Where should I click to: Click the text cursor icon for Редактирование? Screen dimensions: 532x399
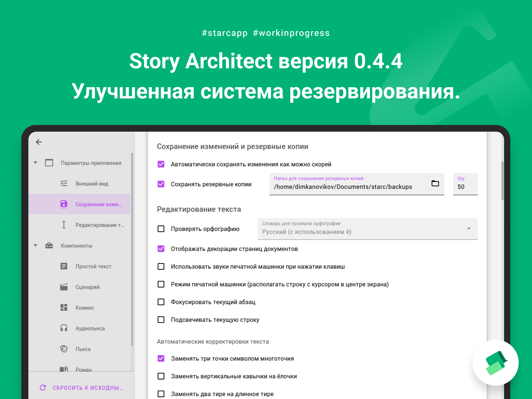coord(64,225)
